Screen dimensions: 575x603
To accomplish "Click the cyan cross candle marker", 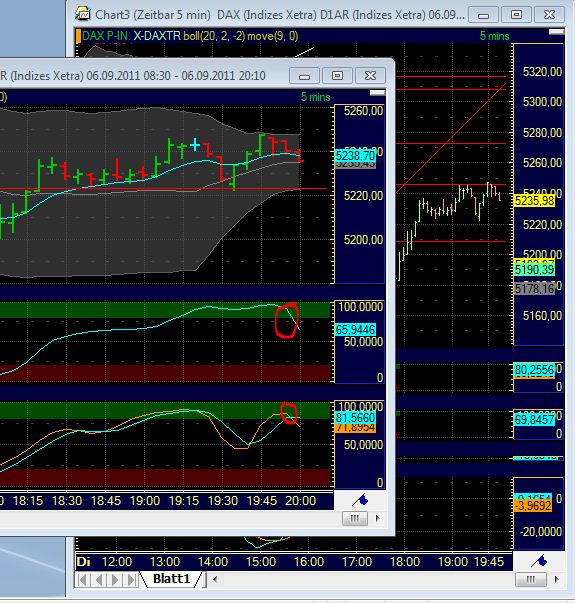I will [x=195, y=145].
